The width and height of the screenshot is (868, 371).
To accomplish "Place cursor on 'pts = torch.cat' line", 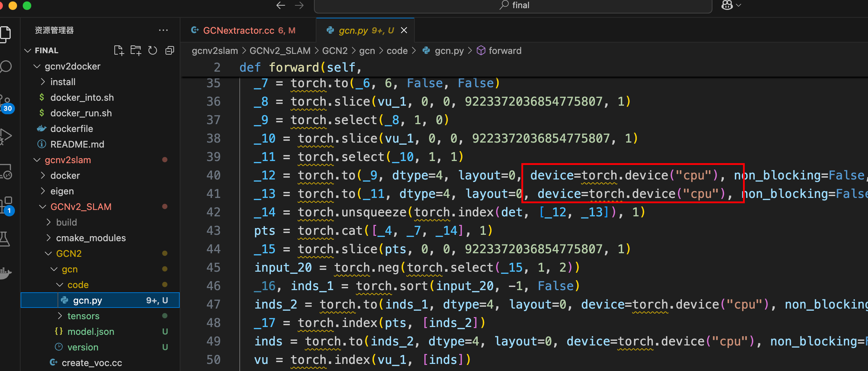I will [x=373, y=231].
